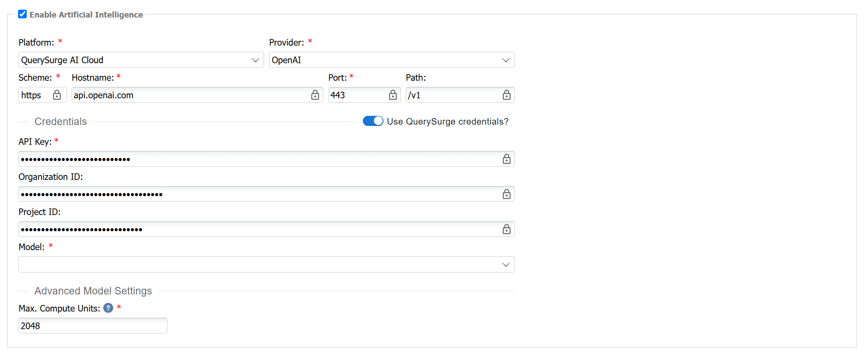Open the Provider dropdown showing OpenAI

coord(392,60)
